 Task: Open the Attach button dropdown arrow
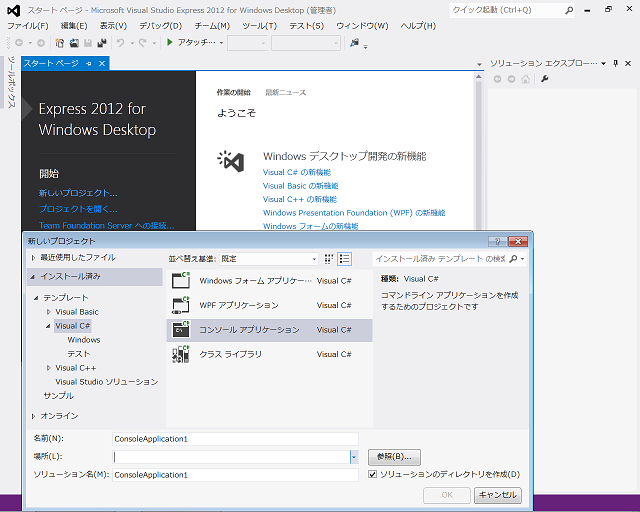coord(221,42)
